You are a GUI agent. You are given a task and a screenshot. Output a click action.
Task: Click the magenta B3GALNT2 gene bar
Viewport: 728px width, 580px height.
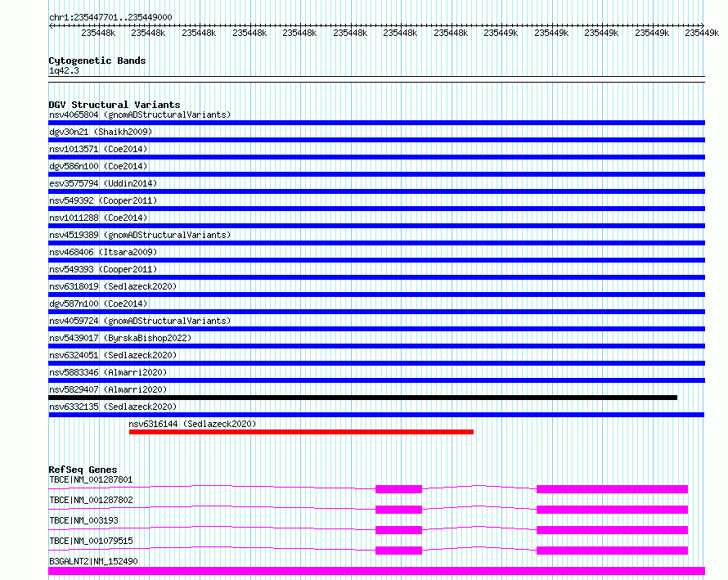click(376, 571)
